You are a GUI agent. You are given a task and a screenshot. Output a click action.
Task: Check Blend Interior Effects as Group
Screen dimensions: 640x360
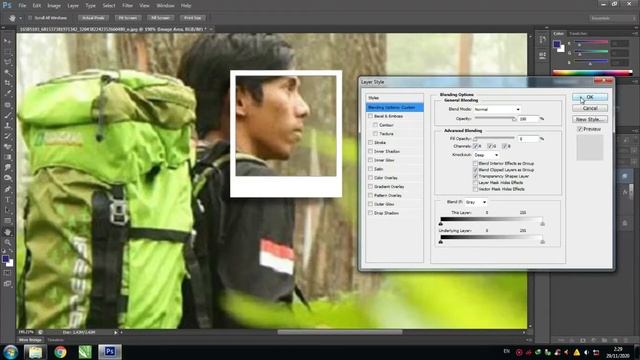click(476, 163)
